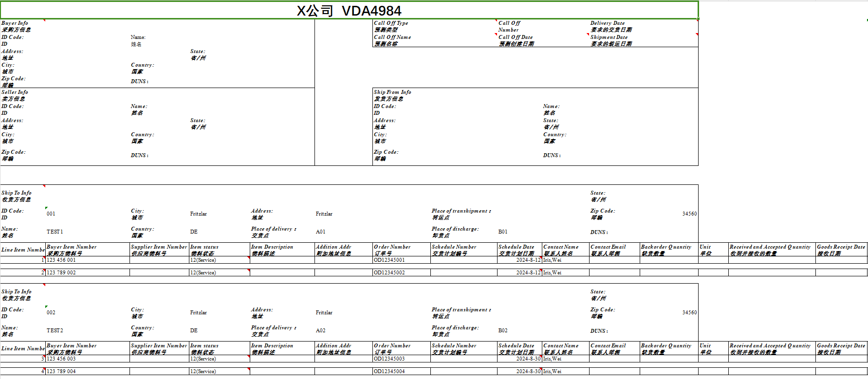Select the title cell X公司 VDA4984
Screen dimensions: 868x379
(x=349, y=11)
